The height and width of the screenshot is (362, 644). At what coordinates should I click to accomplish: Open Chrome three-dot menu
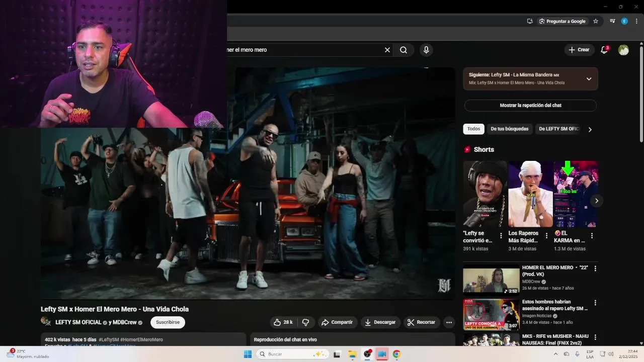(x=636, y=21)
